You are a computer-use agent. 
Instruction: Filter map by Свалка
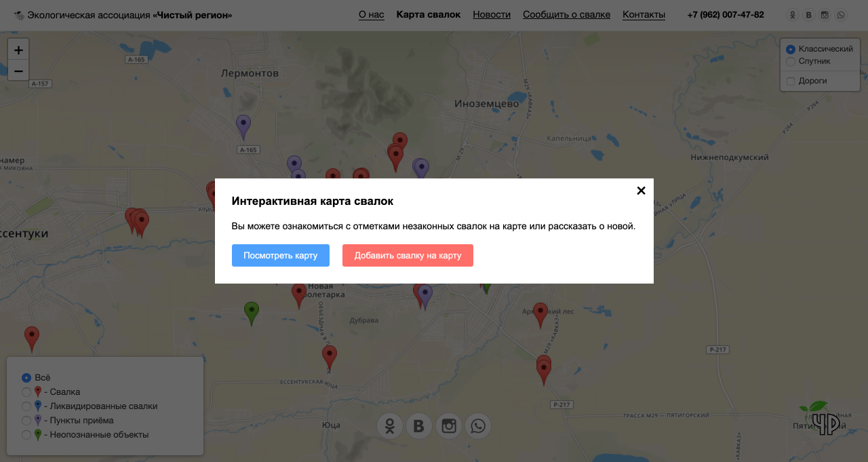click(26, 392)
